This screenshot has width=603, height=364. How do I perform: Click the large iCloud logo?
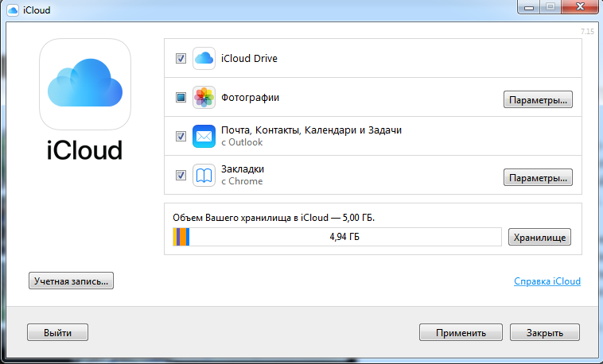click(x=85, y=84)
